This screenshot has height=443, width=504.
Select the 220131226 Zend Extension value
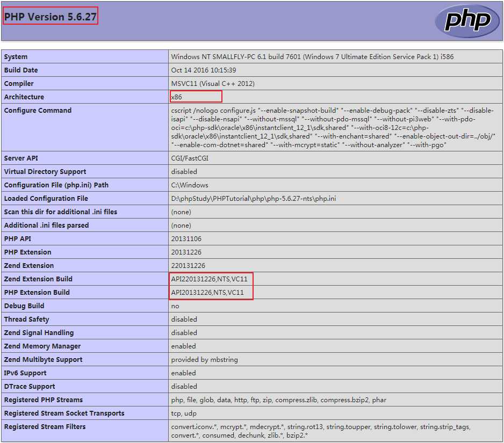(188, 266)
